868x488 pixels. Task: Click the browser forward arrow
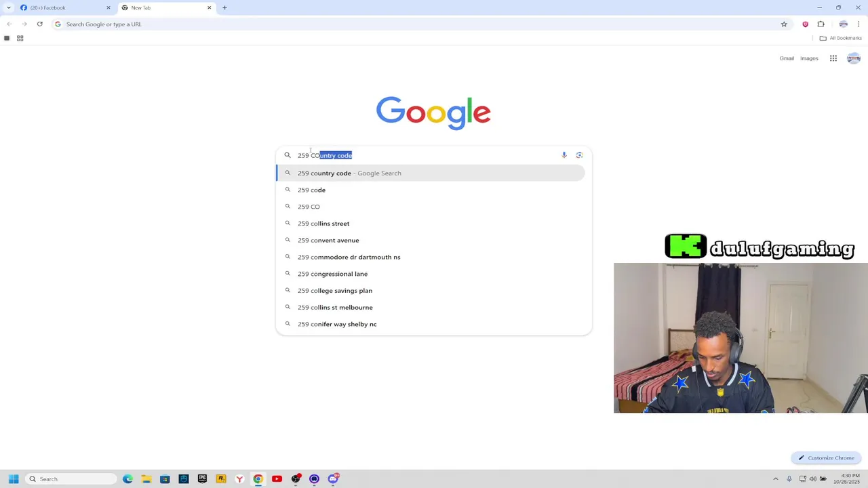(24, 24)
